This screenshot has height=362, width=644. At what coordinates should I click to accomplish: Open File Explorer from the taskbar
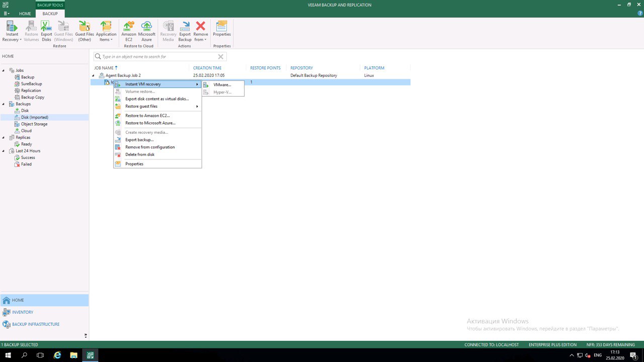(73, 355)
